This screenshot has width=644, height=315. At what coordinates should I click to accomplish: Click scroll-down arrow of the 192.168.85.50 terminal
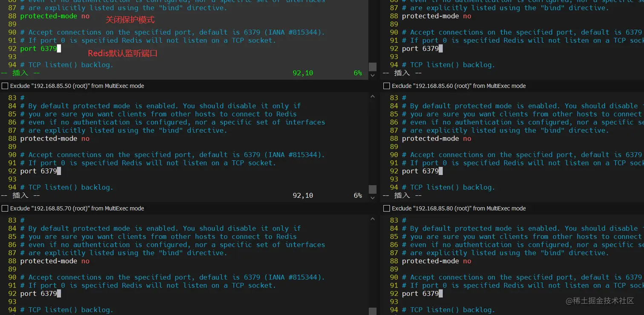(373, 197)
